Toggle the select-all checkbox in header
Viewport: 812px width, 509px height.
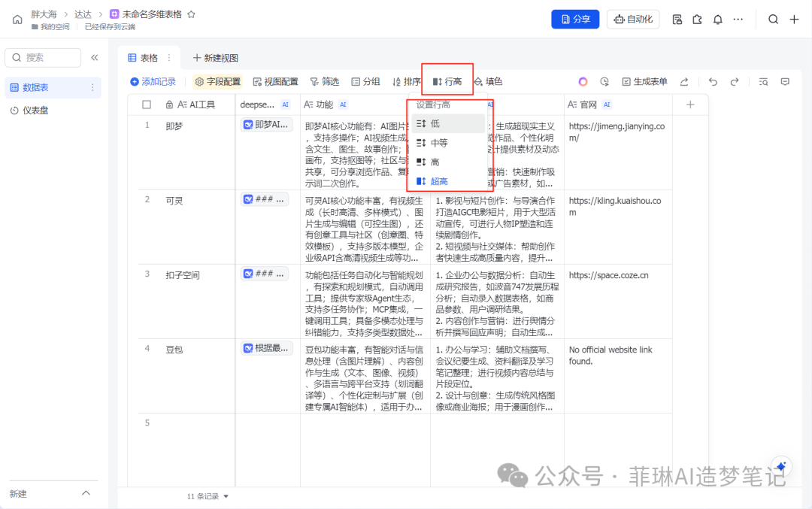click(147, 105)
